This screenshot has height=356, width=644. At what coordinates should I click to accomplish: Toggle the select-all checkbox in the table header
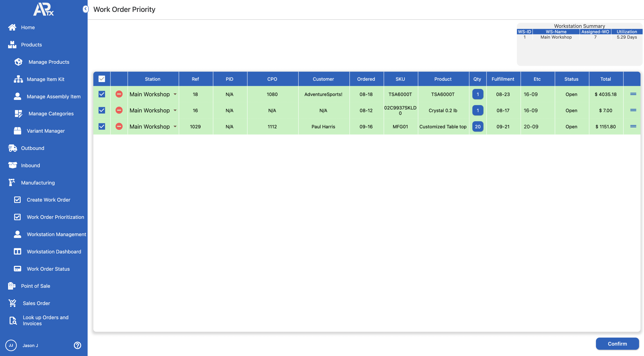tap(102, 79)
